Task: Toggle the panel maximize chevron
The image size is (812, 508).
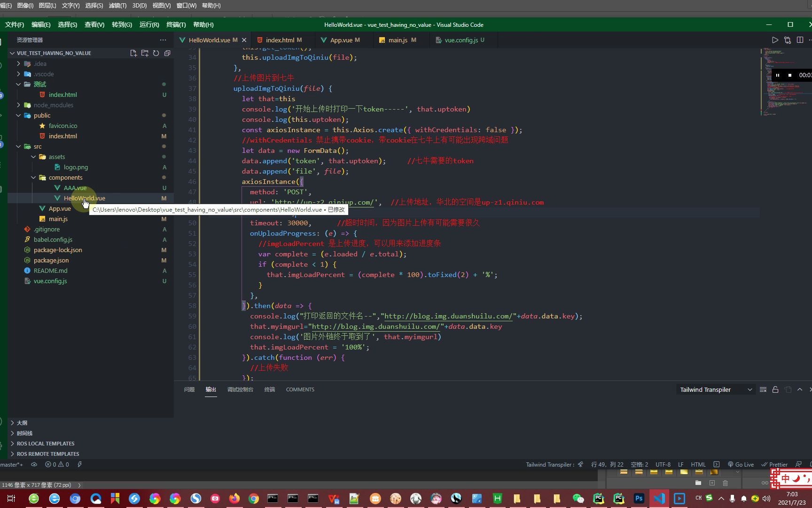Action: [x=799, y=389]
